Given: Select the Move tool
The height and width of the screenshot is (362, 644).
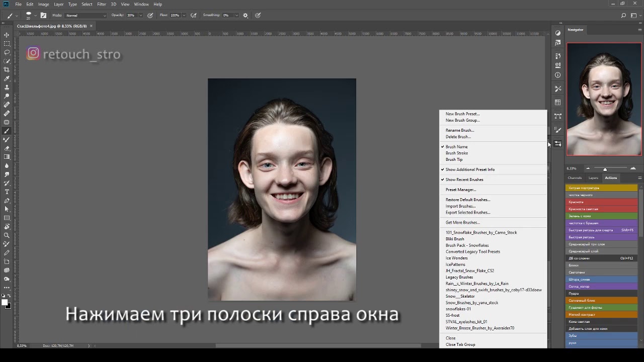Looking at the screenshot, I should tap(7, 35).
